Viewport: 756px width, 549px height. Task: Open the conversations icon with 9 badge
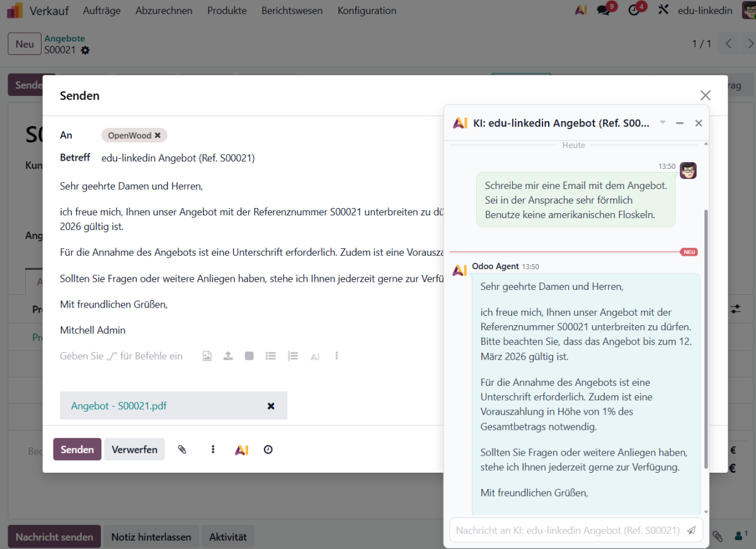604,10
